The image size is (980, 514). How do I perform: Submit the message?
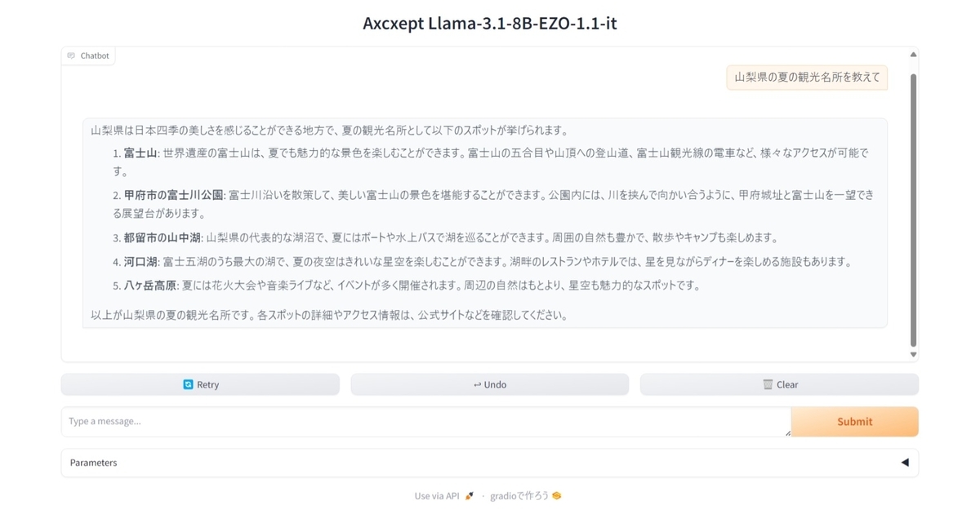[x=855, y=422]
